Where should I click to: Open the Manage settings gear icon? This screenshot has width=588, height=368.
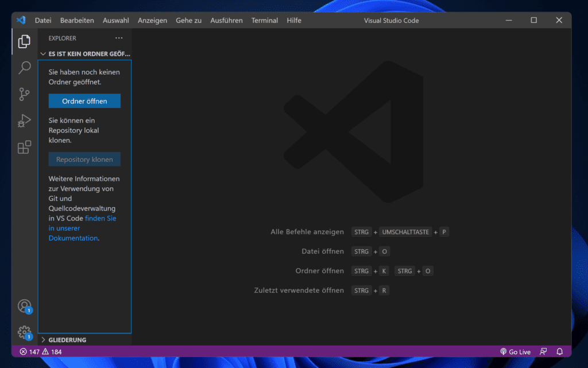(x=24, y=332)
